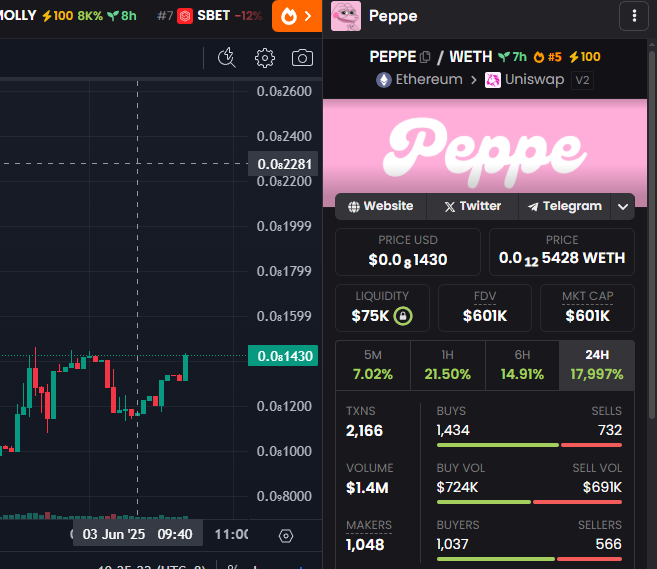Click the lightning 100 boost badge

[x=585, y=57]
